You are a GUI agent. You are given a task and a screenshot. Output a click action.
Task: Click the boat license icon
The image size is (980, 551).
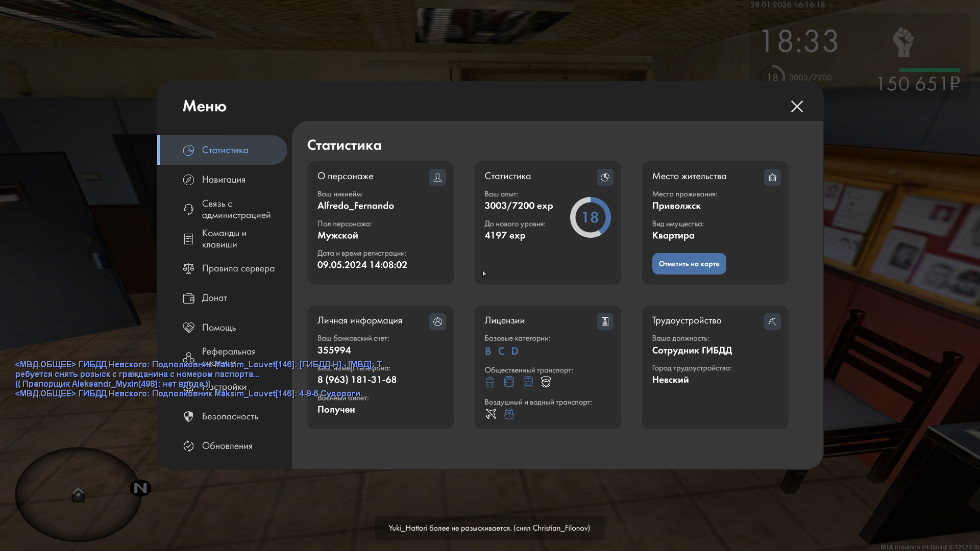509,414
